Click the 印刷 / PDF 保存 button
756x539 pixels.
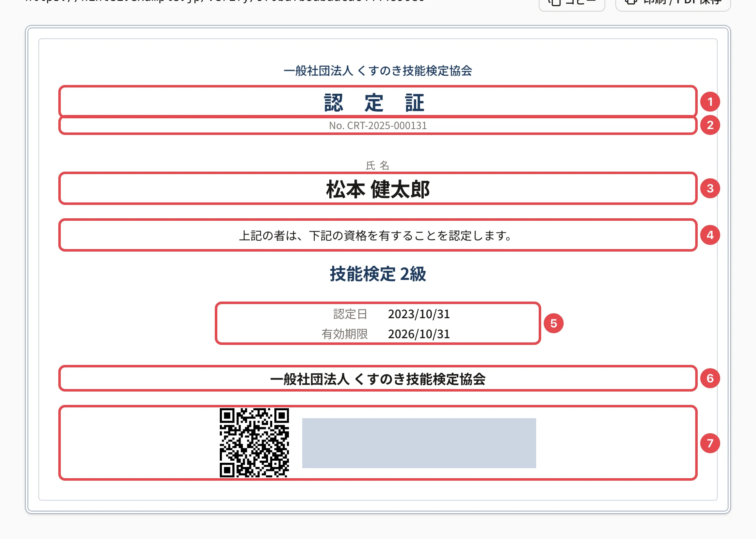point(673,3)
